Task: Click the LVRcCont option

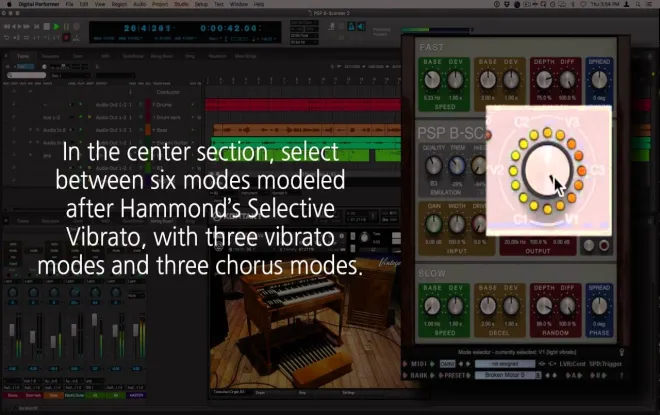Action: (x=572, y=364)
